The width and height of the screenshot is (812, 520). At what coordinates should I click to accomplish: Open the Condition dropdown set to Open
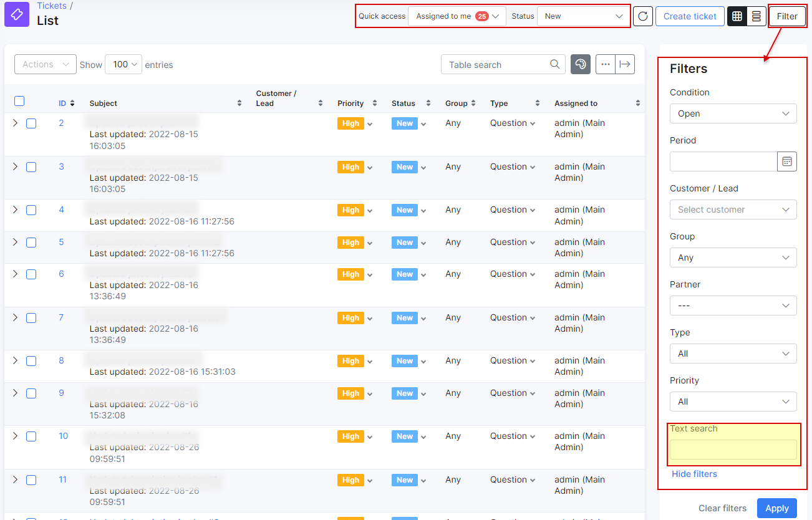coord(733,113)
